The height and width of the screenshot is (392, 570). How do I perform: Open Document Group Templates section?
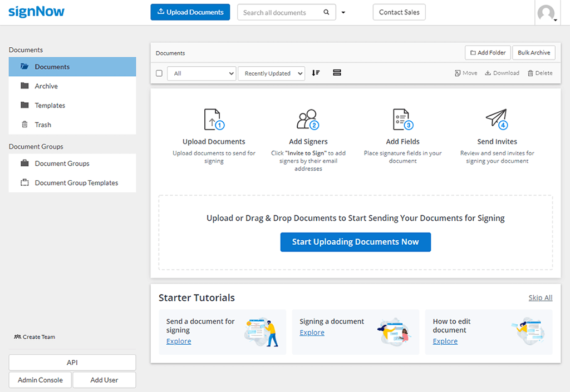click(x=76, y=183)
